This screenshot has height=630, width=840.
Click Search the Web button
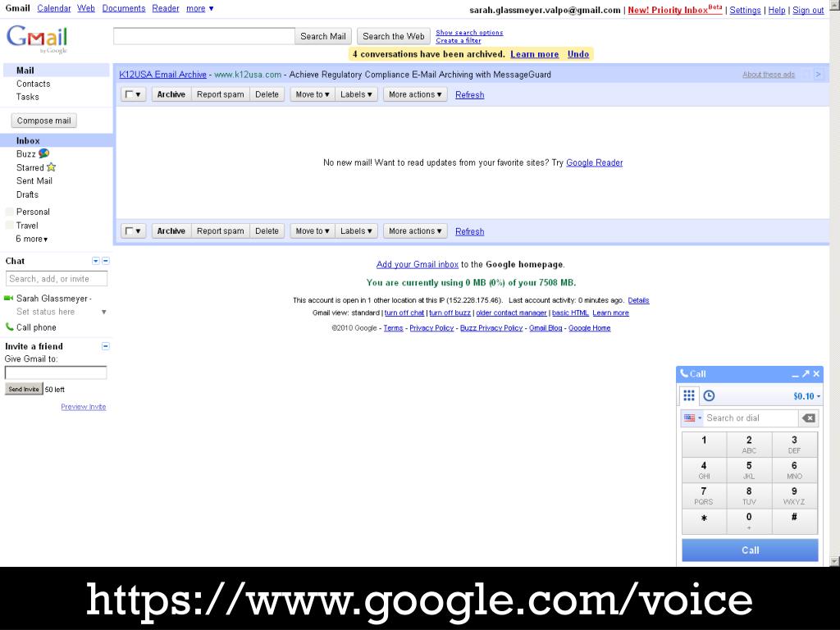coord(394,36)
